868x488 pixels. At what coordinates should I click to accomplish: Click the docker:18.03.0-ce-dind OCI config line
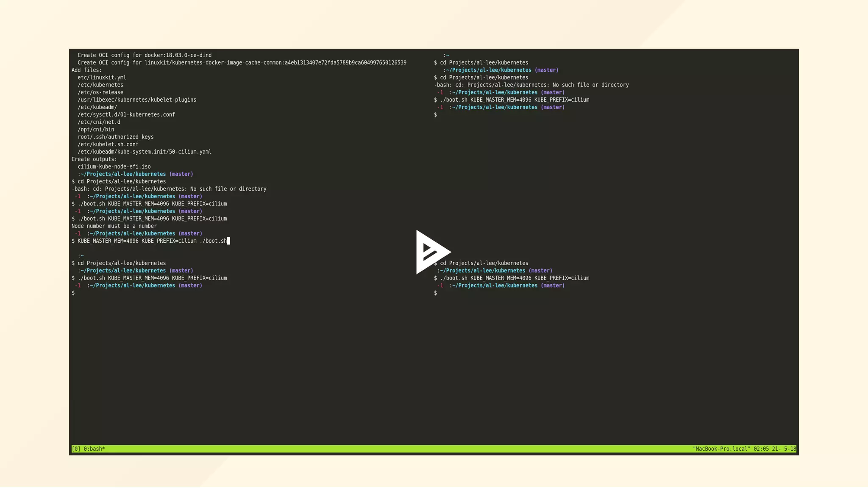click(144, 55)
